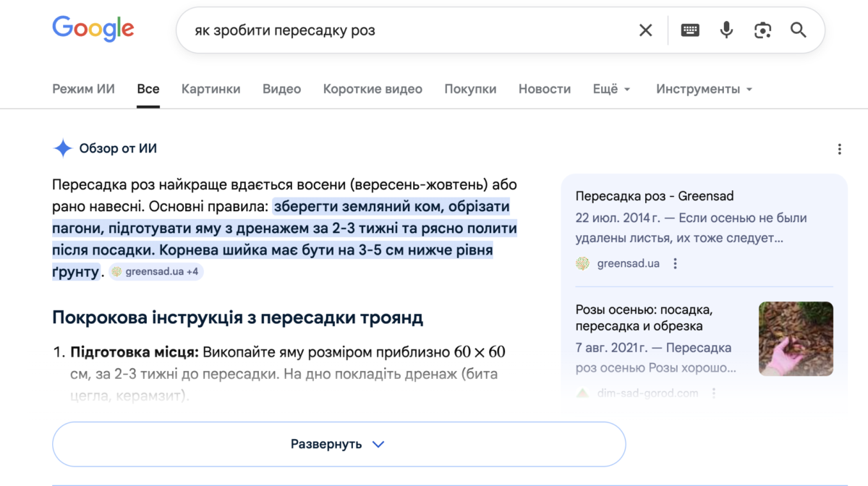Expand the Инструменты dropdown
The width and height of the screenshot is (868, 486).
click(x=705, y=89)
